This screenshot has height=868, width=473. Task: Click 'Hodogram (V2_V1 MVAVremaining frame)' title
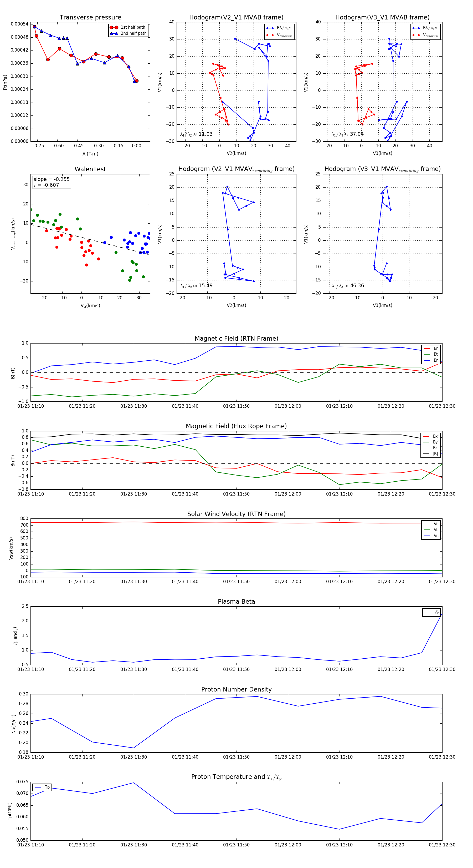click(x=236, y=169)
